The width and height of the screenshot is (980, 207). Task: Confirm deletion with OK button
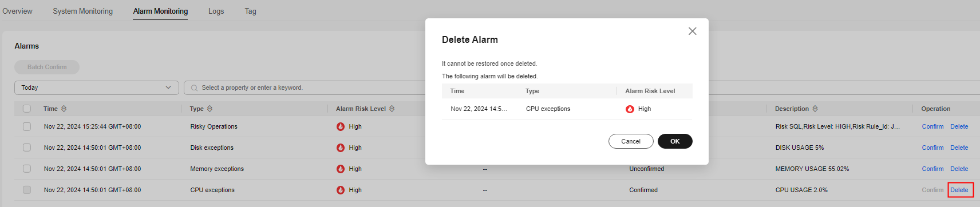click(675, 141)
